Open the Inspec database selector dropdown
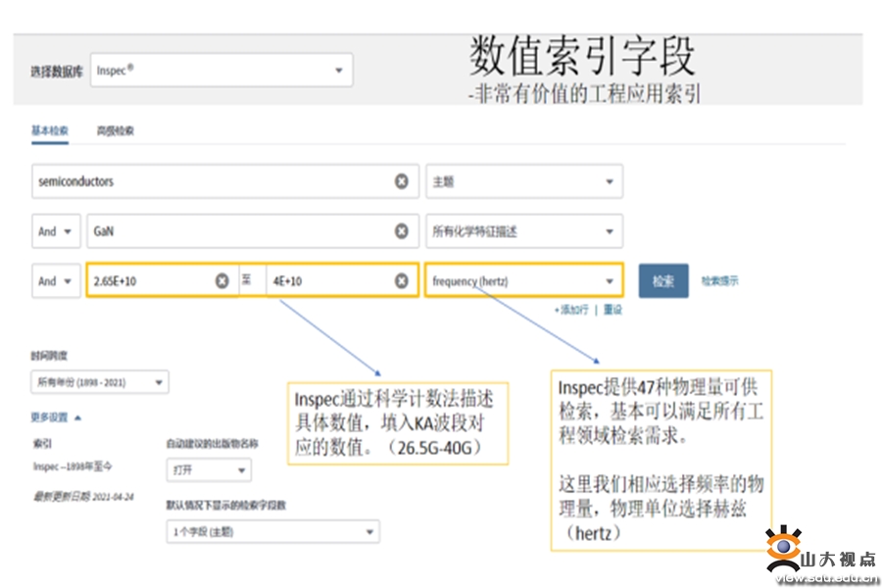This screenshot has width=882, height=588. coord(221,71)
